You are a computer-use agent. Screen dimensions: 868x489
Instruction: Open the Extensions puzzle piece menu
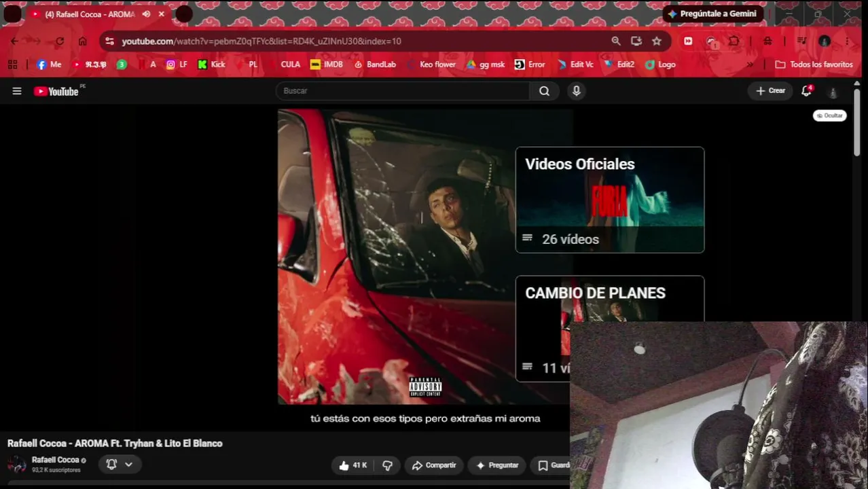coord(734,41)
